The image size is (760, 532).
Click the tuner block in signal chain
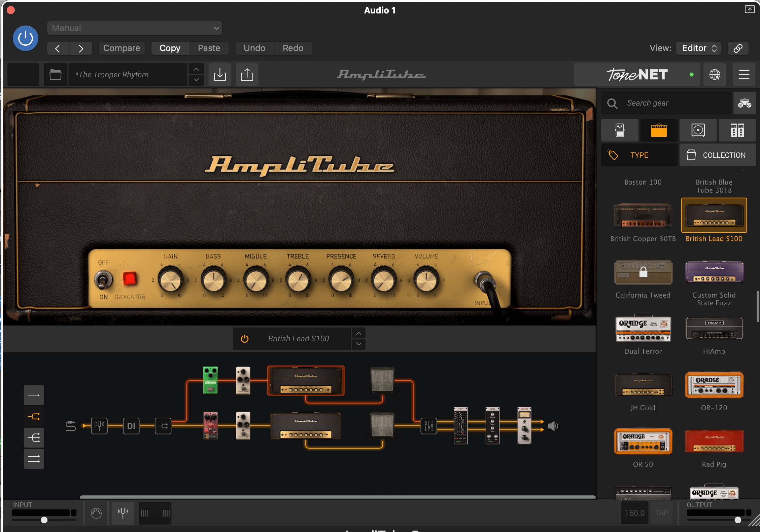(99, 426)
